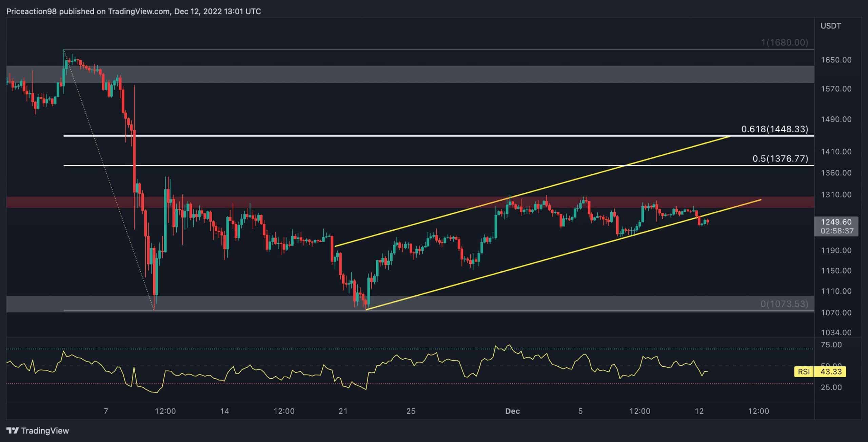Image resolution: width=868 pixels, height=442 pixels.
Task: Click the Dec date axis label
Action: pyautogui.click(x=512, y=411)
